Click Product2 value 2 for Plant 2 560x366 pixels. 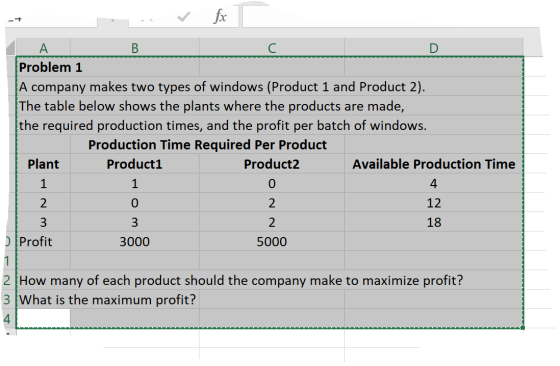pyautogui.click(x=272, y=203)
